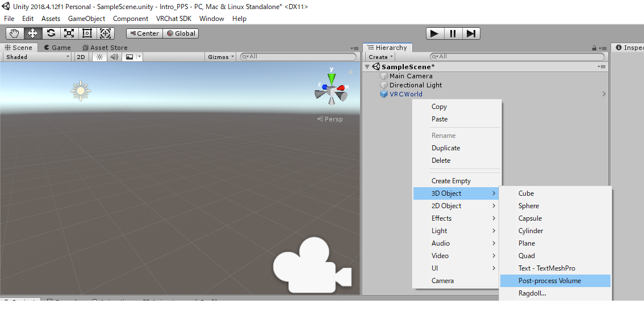Toggle pivot Center mode

click(x=145, y=33)
